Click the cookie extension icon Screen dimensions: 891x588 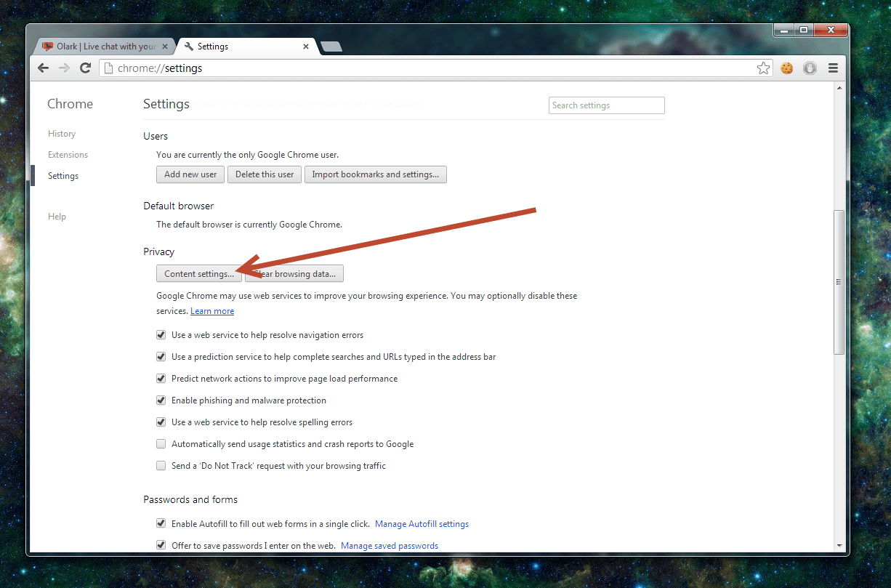point(786,68)
